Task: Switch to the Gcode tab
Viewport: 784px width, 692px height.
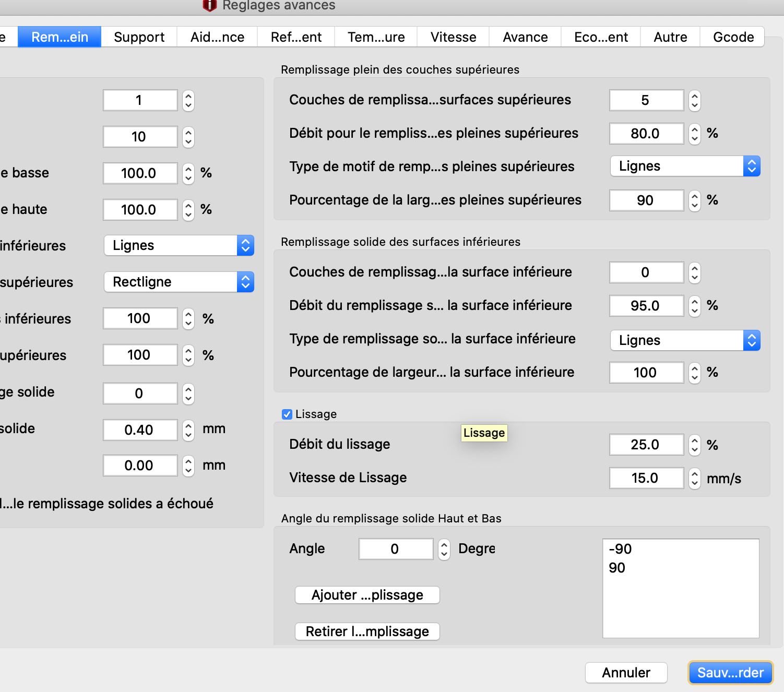Action: (x=733, y=37)
